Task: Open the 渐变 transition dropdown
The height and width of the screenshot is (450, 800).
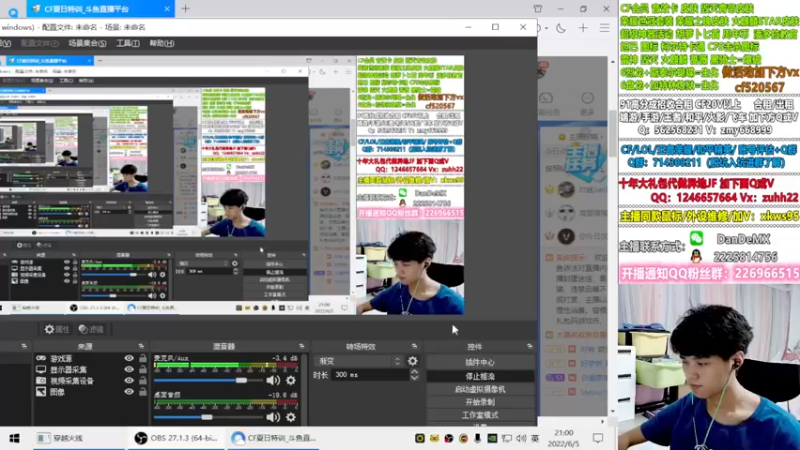Action: (x=360, y=361)
